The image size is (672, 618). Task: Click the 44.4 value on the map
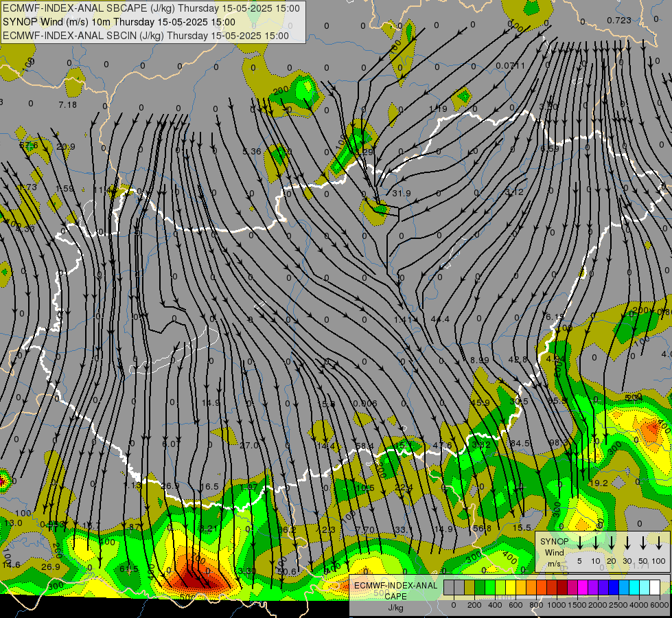pyautogui.click(x=440, y=319)
